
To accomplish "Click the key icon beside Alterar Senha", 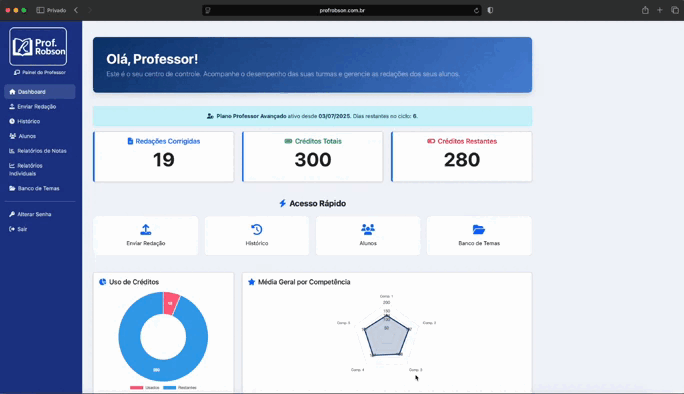I will [x=12, y=214].
